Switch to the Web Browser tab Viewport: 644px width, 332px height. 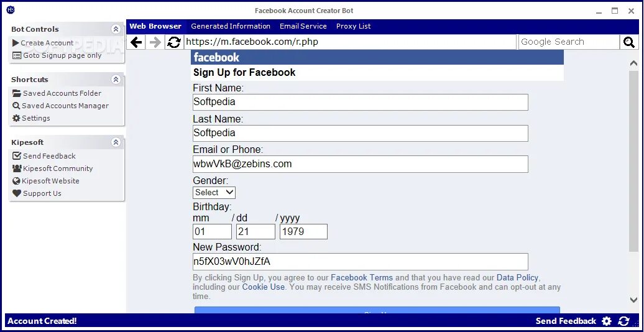[x=155, y=26]
